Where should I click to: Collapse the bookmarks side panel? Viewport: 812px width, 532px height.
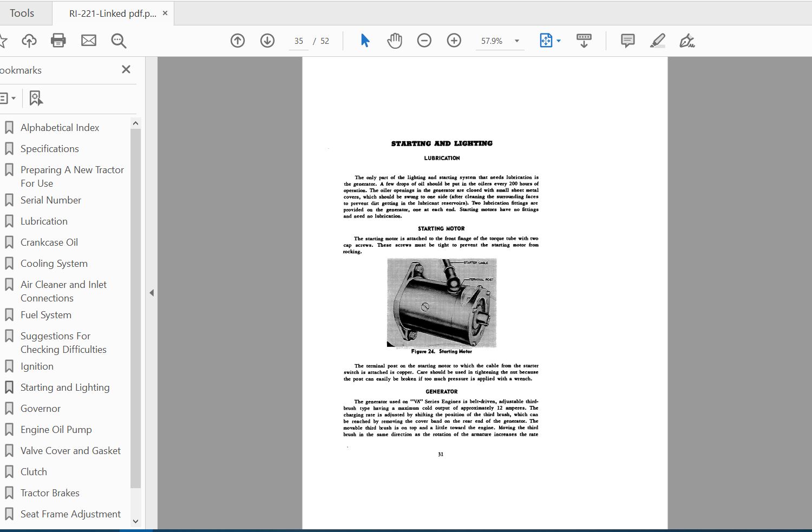(x=152, y=293)
